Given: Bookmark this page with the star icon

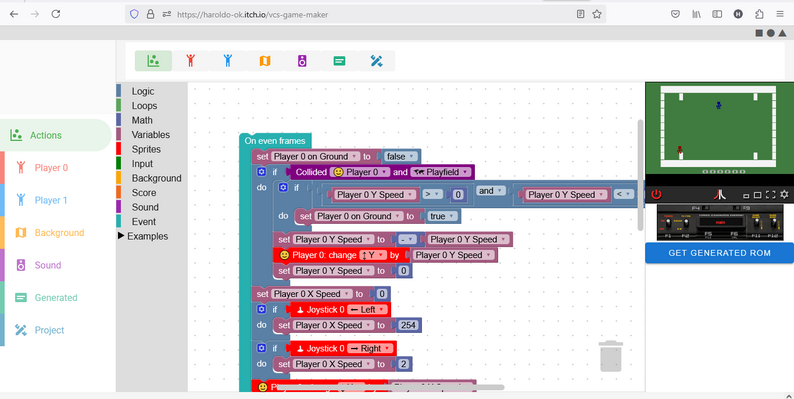Looking at the screenshot, I should (x=597, y=14).
